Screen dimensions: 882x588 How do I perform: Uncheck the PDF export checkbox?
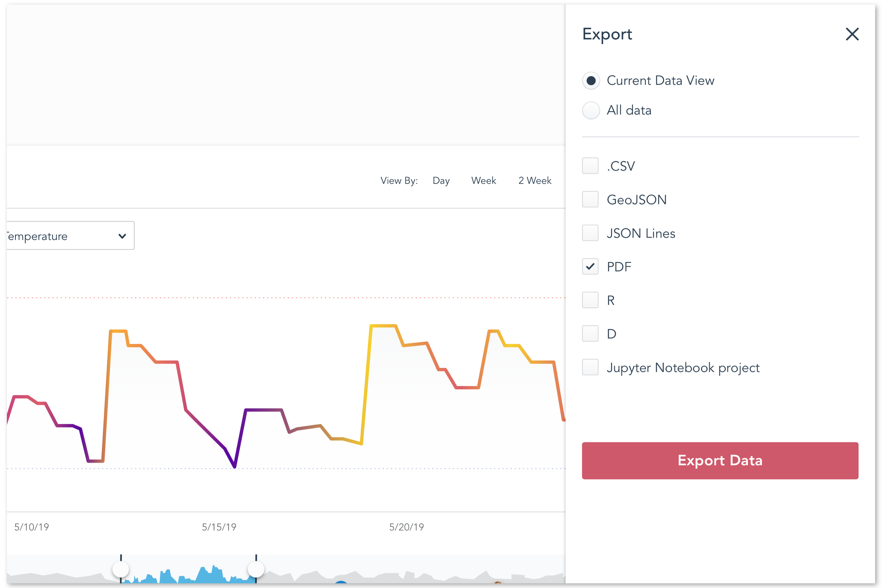[x=590, y=267]
